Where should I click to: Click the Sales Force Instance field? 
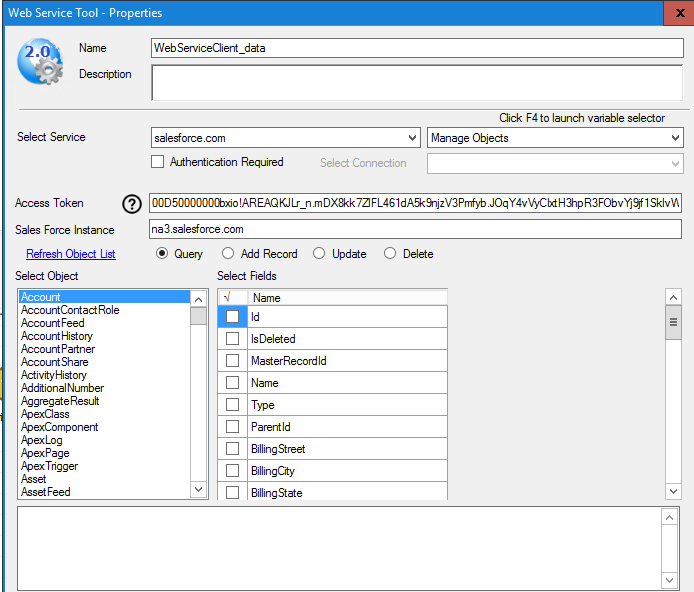(x=415, y=229)
